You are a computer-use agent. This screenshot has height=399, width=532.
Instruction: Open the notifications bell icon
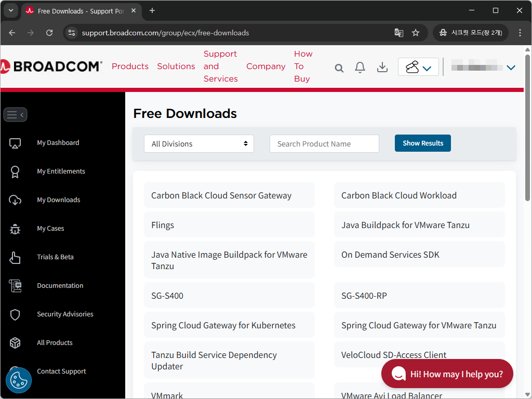(x=360, y=67)
